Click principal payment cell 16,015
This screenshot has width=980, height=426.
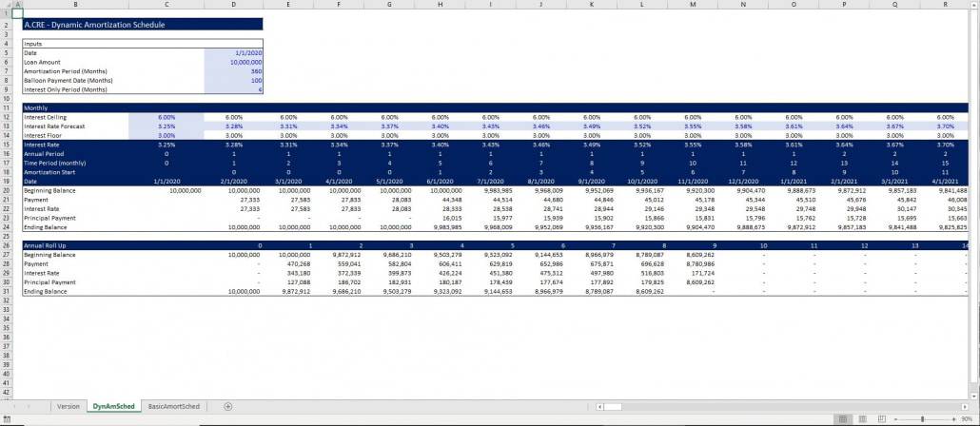pos(440,218)
